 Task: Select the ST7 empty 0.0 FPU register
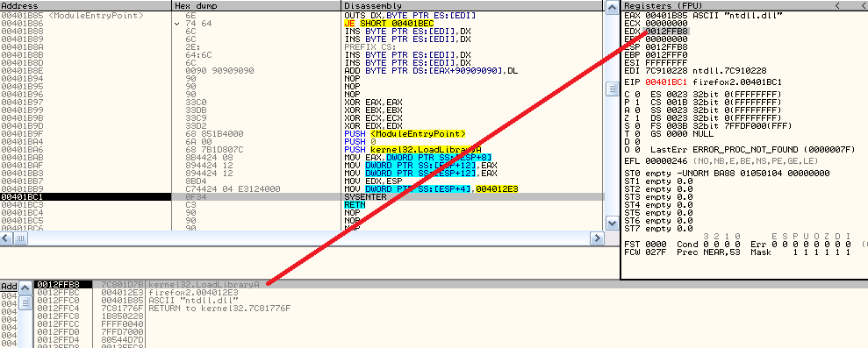(658, 228)
